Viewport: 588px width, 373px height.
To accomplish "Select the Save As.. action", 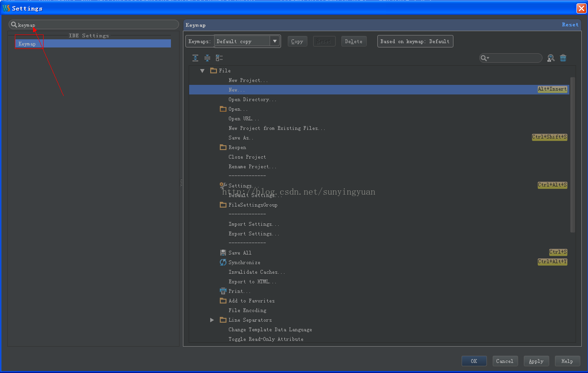I will pyautogui.click(x=241, y=138).
